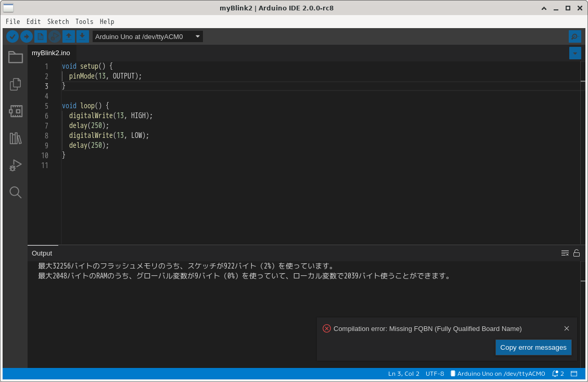Image resolution: width=588 pixels, height=382 pixels.
Task: Open the Boards Manager sidebar panel
Action: (x=16, y=111)
